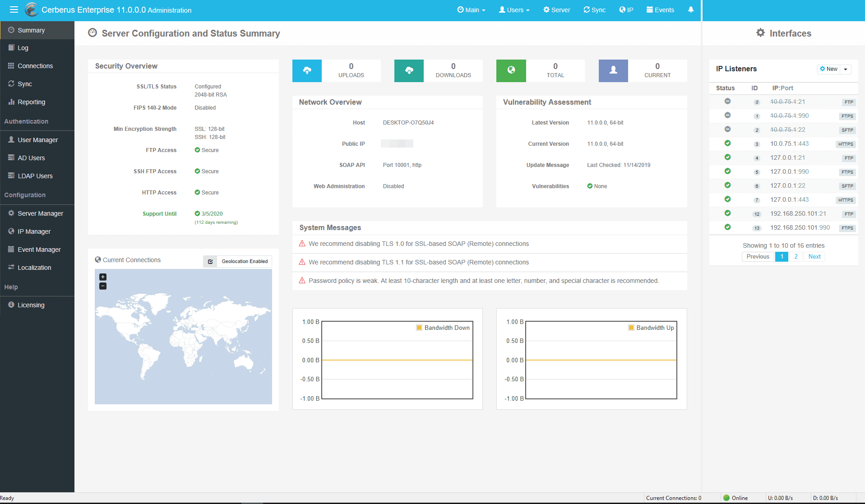Open Event Manager in the sidebar

(37, 250)
